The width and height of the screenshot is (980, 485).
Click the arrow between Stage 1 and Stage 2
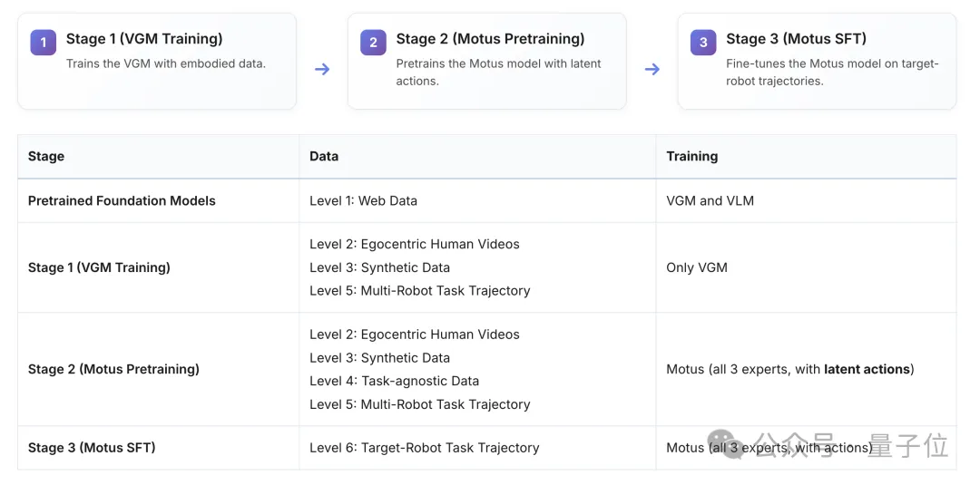click(322, 69)
